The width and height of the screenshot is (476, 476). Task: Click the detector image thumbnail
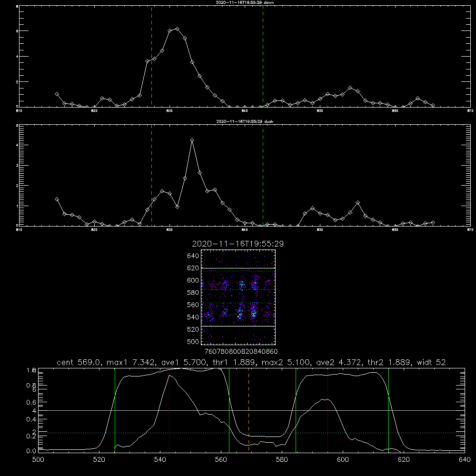[238, 297]
